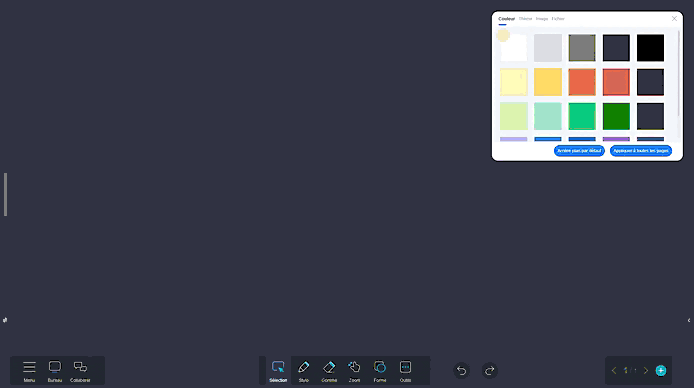Image resolution: width=694 pixels, height=388 pixels.
Task: Pick the white background swatch
Action: [x=514, y=48]
